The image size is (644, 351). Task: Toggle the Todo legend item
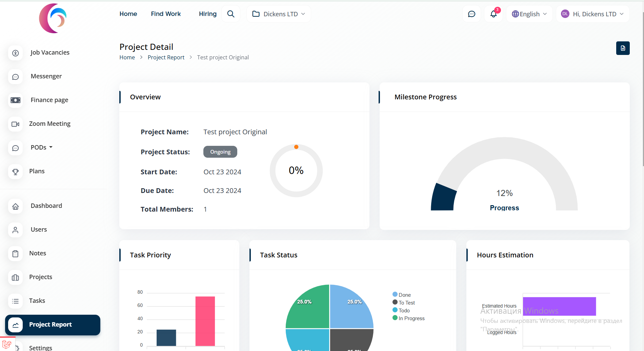coord(401,310)
